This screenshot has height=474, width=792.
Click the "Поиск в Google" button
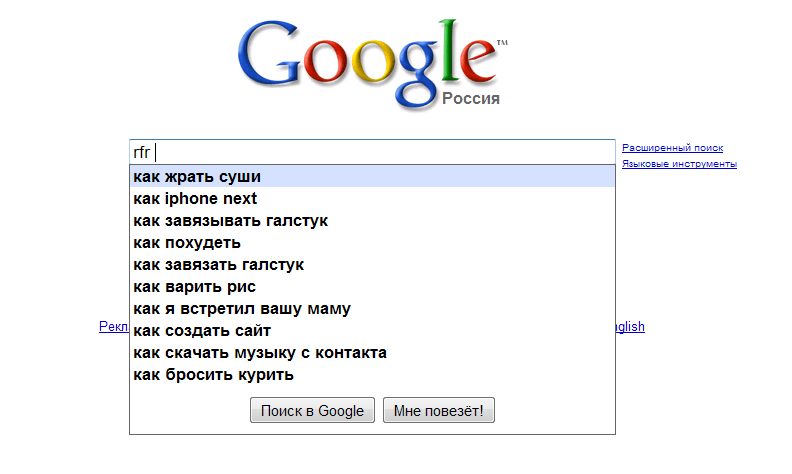coord(312,410)
